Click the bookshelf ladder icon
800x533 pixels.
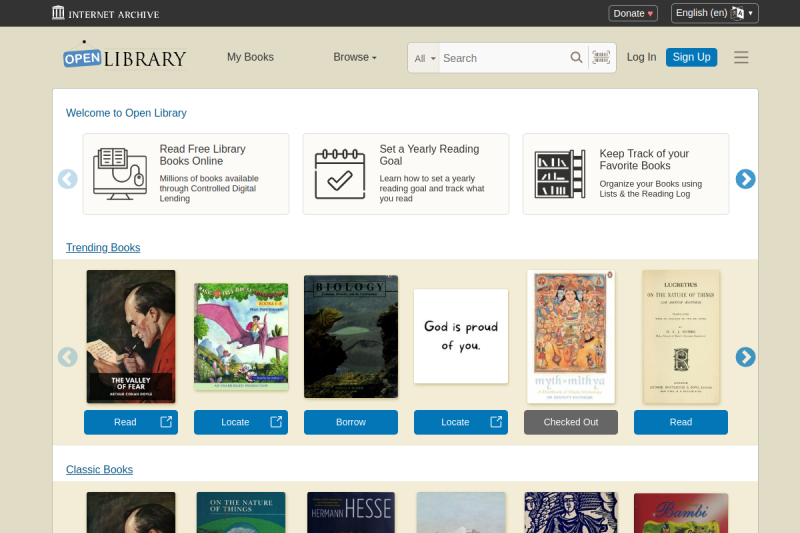tap(560, 174)
